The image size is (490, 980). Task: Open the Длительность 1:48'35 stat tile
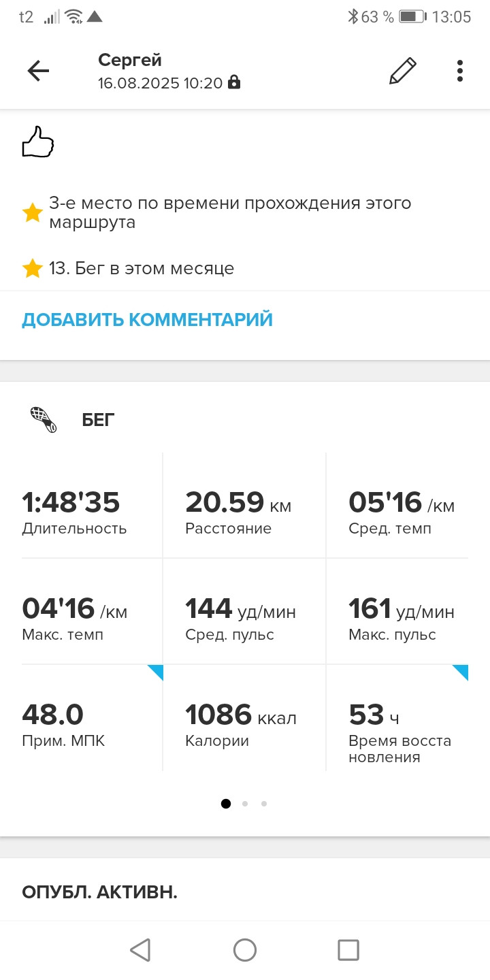pyautogui.click(x=92, y=506)
